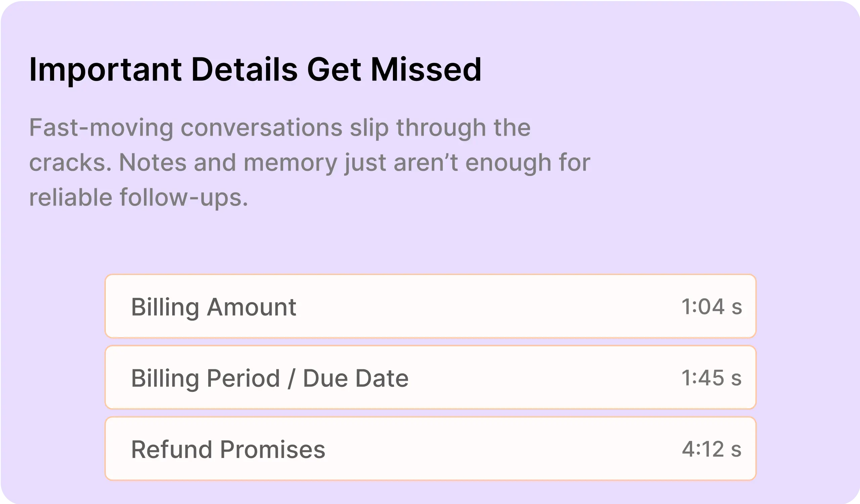Click the word Amount in the first row

(x=252, y=307)
